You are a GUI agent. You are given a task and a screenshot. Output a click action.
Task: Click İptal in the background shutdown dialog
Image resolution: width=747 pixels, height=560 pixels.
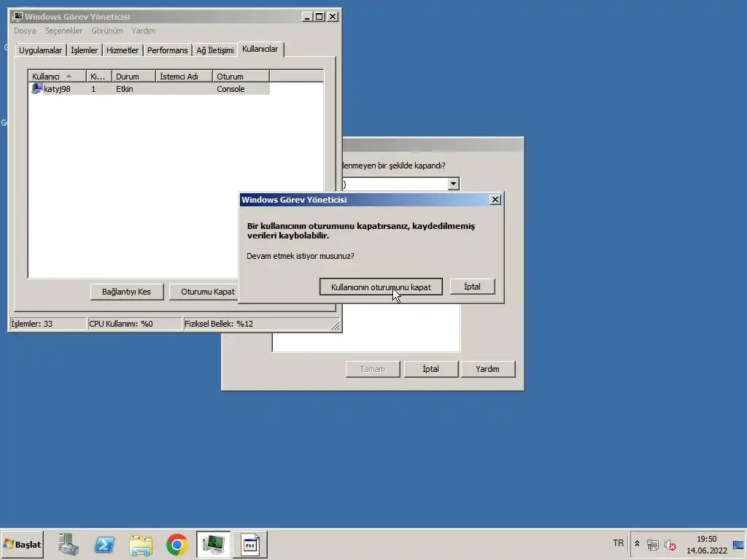coord(430,369)
